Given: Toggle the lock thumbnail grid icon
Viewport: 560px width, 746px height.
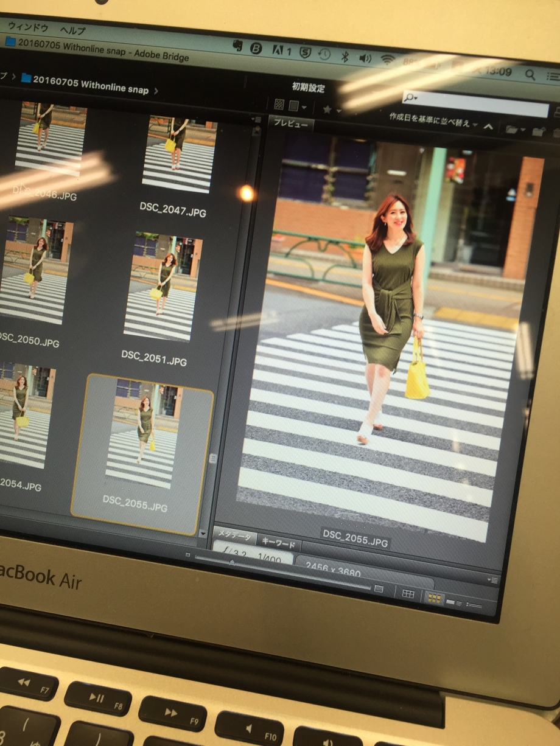Looking at the screenshot, I should click(x=408, y=593).
